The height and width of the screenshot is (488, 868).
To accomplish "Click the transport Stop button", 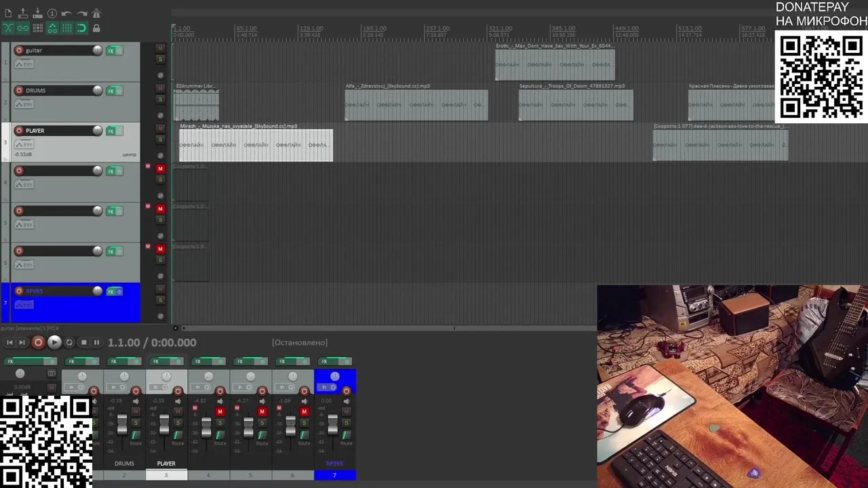I will pos(83,342).
